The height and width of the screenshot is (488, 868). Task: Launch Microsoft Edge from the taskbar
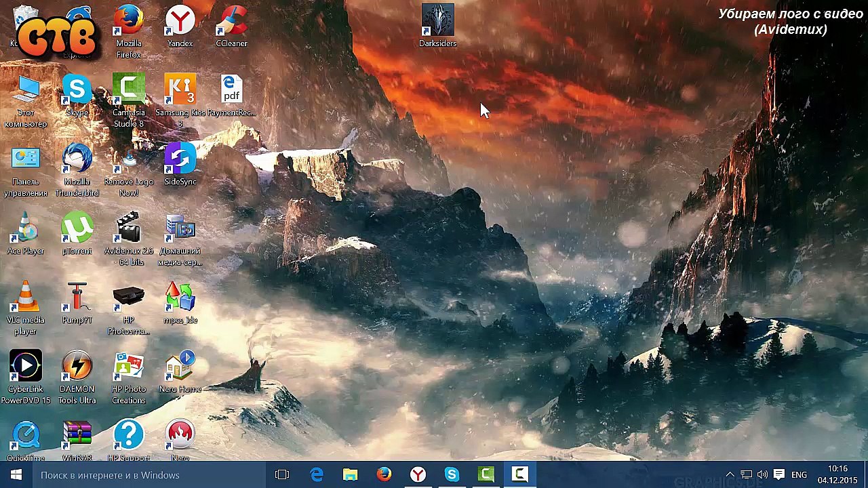tap(317, 474)
